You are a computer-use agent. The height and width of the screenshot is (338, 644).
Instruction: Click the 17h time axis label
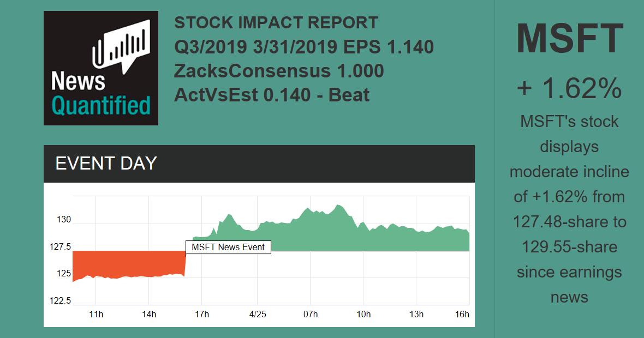point(202,315)
